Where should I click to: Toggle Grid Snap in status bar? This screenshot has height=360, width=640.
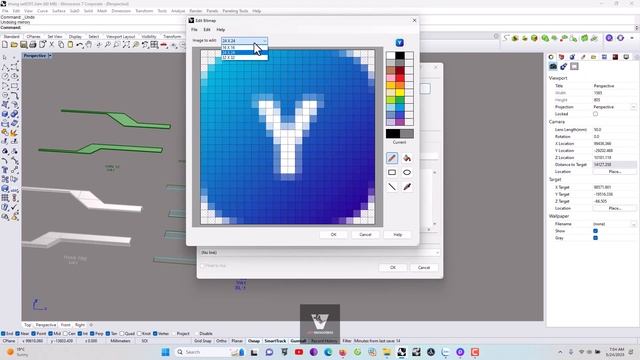(203, 341)
